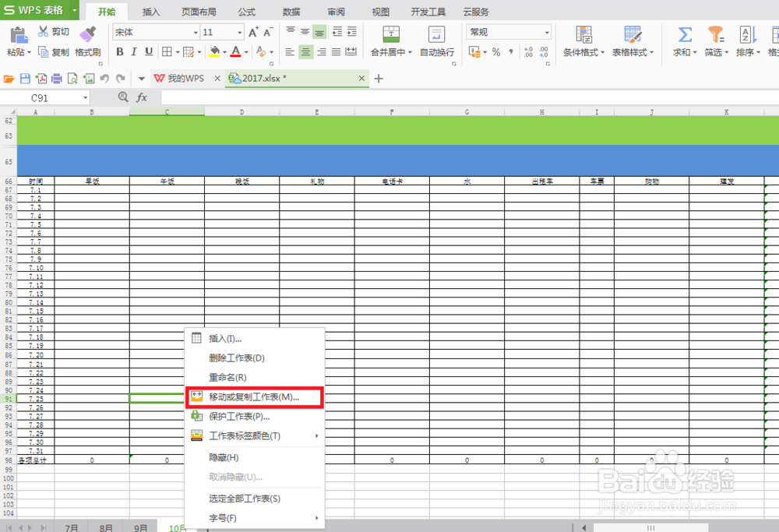Click the Copy icon
The width and height of the screenshot is (779, 532).
click(43, 51)
